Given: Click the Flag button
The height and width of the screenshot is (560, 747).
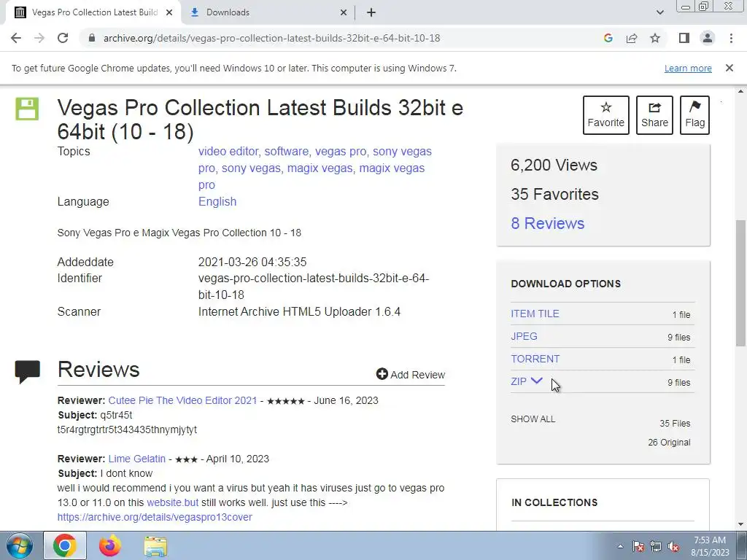Looking at the screenshot, I should tap(694, 115).
